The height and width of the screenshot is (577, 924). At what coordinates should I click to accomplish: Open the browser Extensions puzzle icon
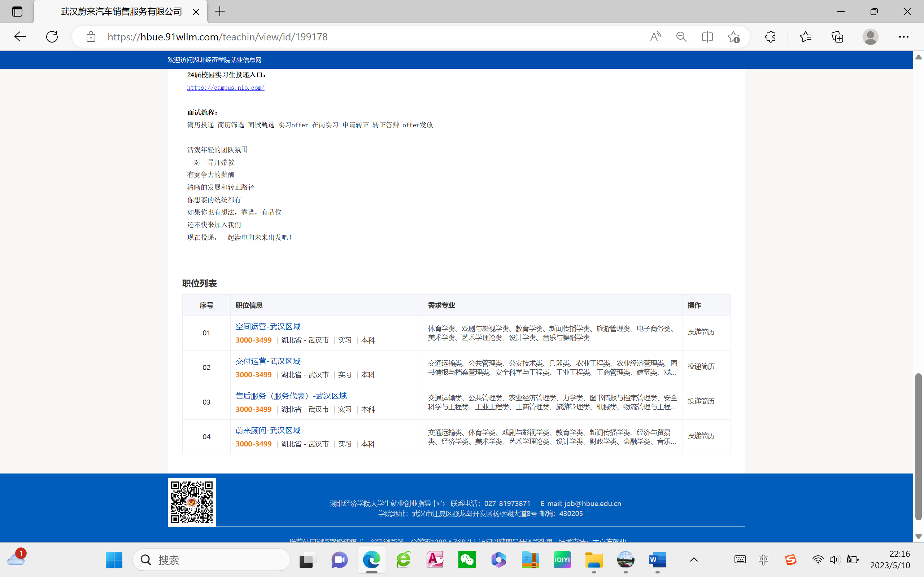coord(771,37)
